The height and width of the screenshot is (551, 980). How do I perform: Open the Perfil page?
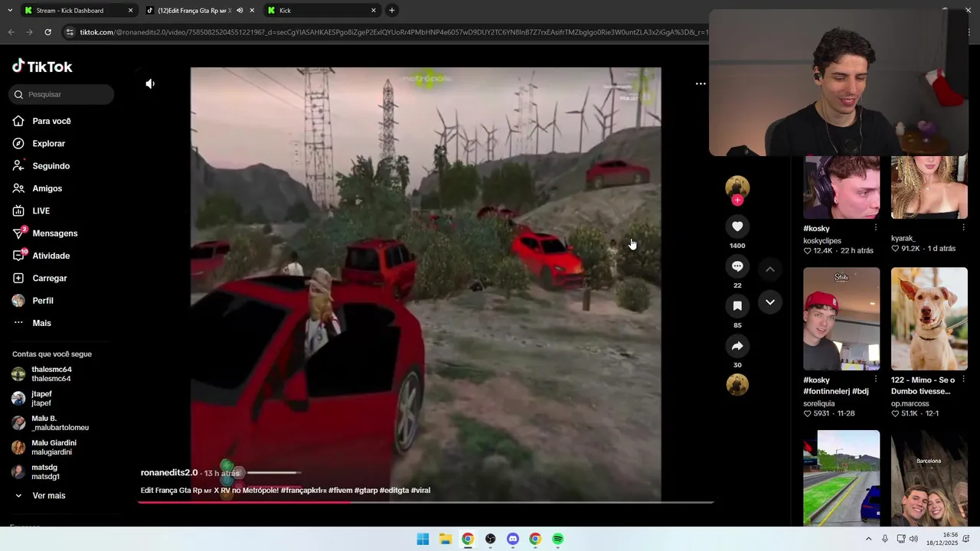[x=34, y=301]
